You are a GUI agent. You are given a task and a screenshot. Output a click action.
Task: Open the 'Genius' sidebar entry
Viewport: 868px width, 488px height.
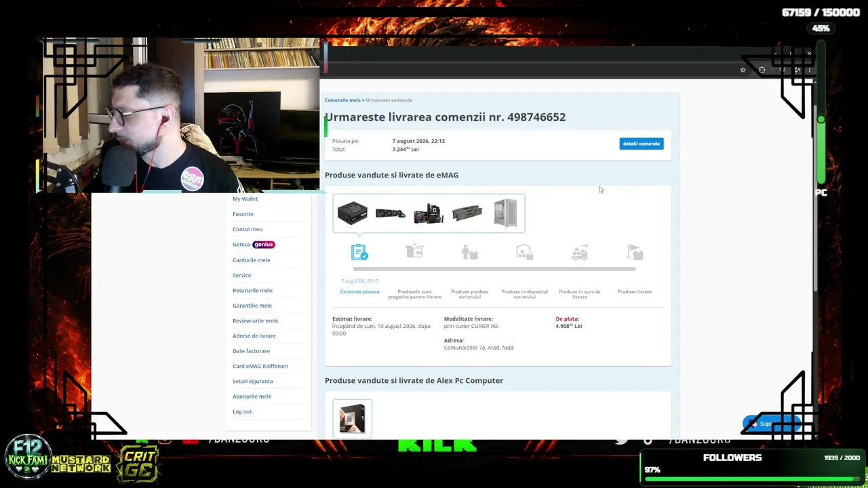click(253, 245)
